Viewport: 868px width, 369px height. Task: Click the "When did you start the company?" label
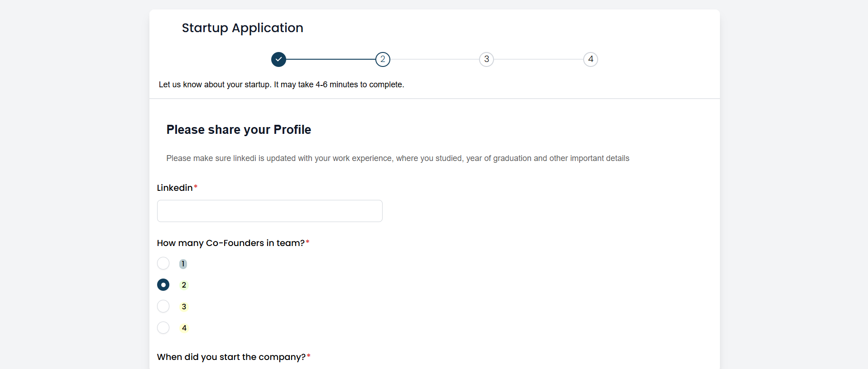pyautogui.click(x=231, y=357)
